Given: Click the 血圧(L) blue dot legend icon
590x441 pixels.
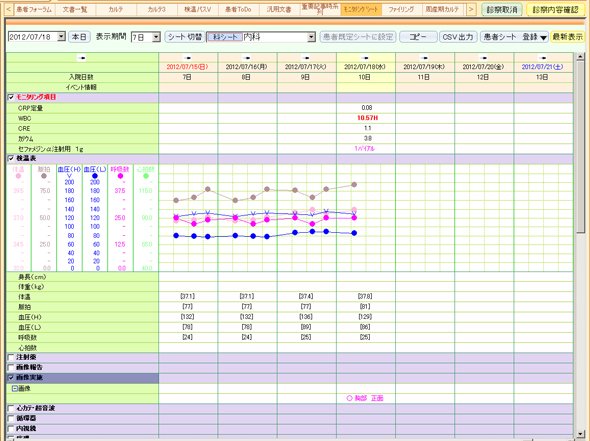Looking at the screenshot, I should coord(95,176).
